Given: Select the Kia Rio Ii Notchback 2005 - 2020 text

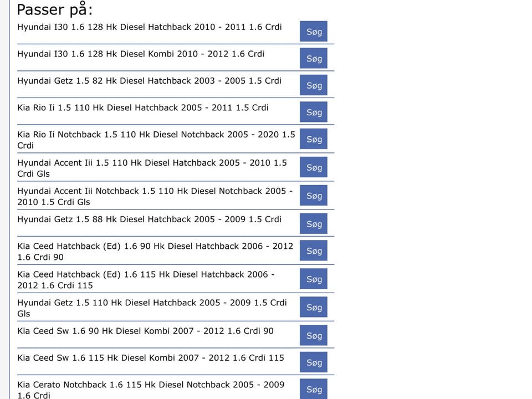Looking at the screenshot, I should click(156, 140).
